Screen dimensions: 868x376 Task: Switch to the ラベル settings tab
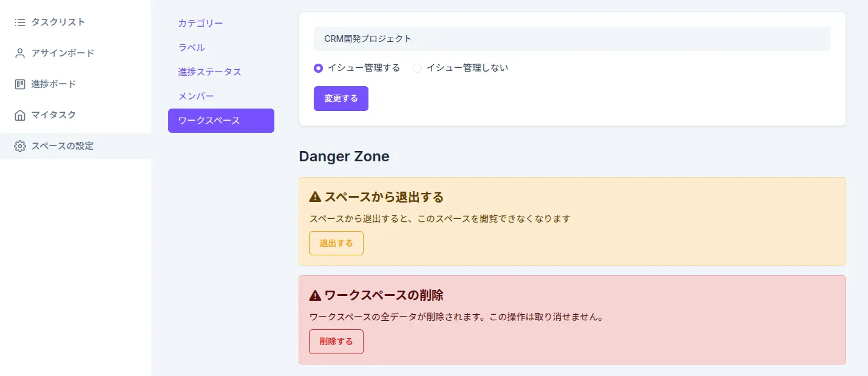[191, 48]
